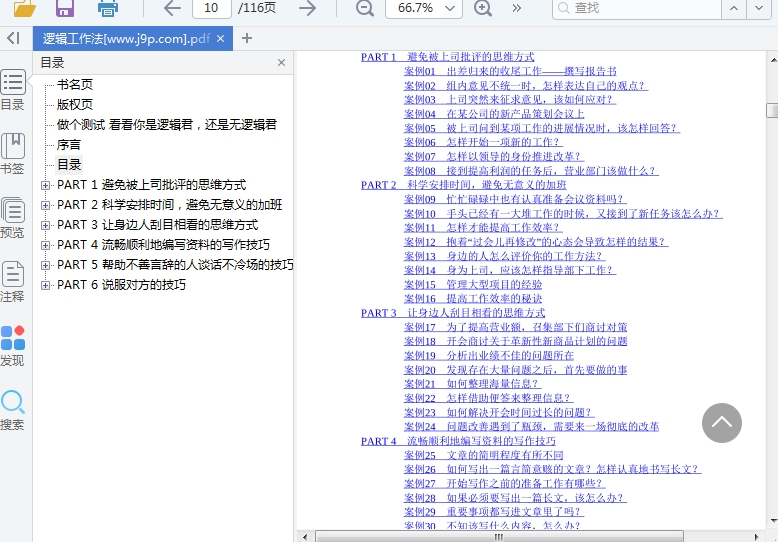Close the 目录 outline panel
This screenshot has height=542, width=778.
point(281,63)
